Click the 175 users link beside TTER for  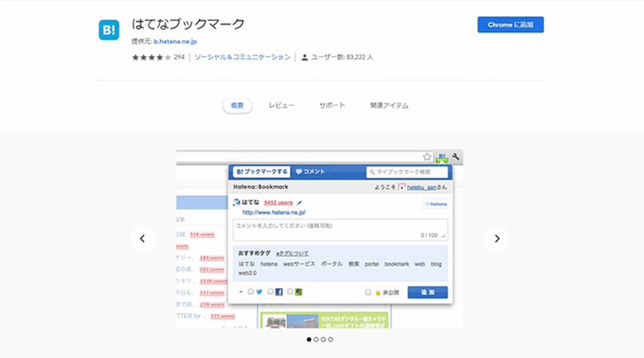pyautogui.click(x=222, y=316)
